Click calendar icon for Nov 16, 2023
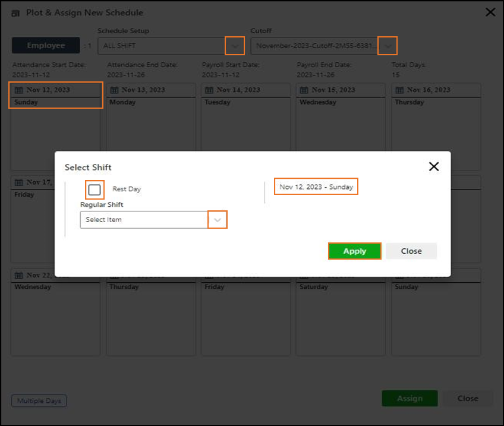 [399, 90]
